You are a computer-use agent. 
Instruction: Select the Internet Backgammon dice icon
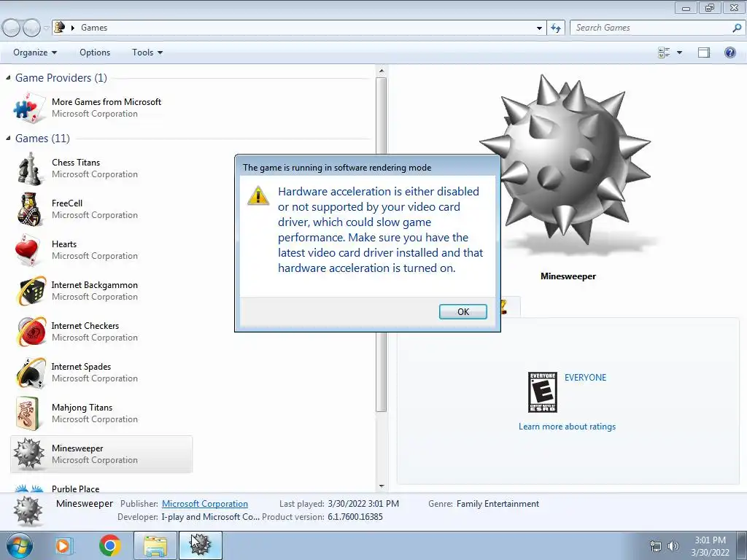[31, 290]
